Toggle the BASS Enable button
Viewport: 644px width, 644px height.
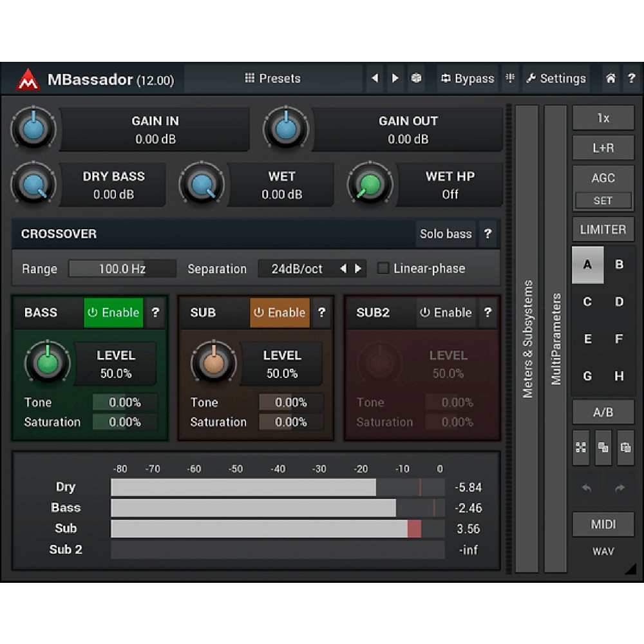click(113, 313)
